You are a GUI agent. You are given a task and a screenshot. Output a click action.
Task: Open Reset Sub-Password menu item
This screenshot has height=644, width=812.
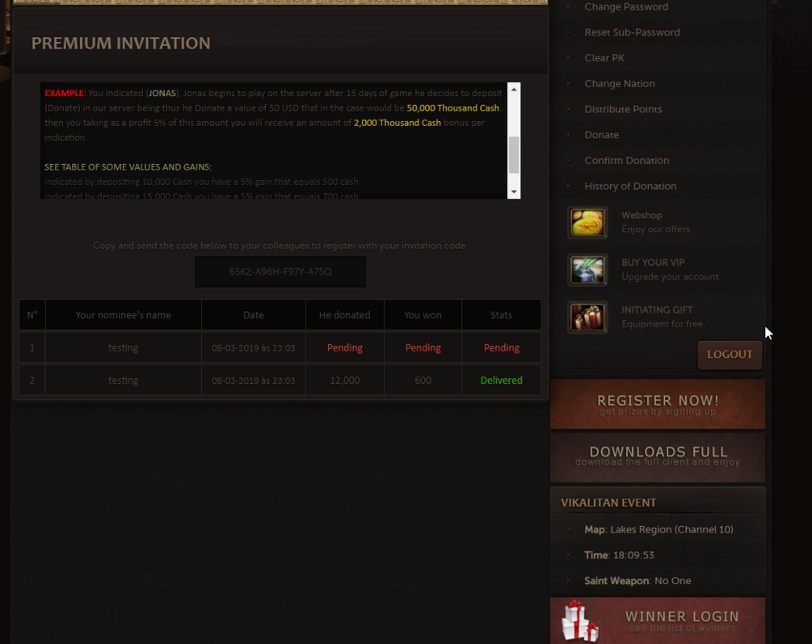point(632,32)
